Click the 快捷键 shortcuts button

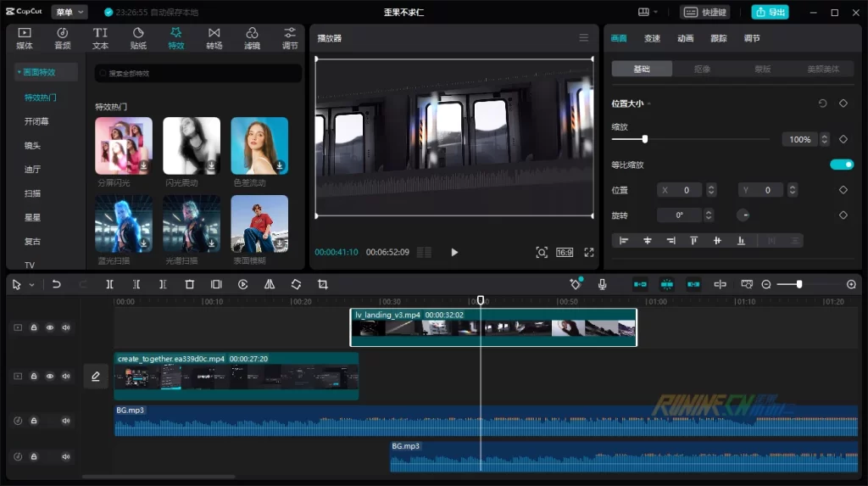coord(704,12)
